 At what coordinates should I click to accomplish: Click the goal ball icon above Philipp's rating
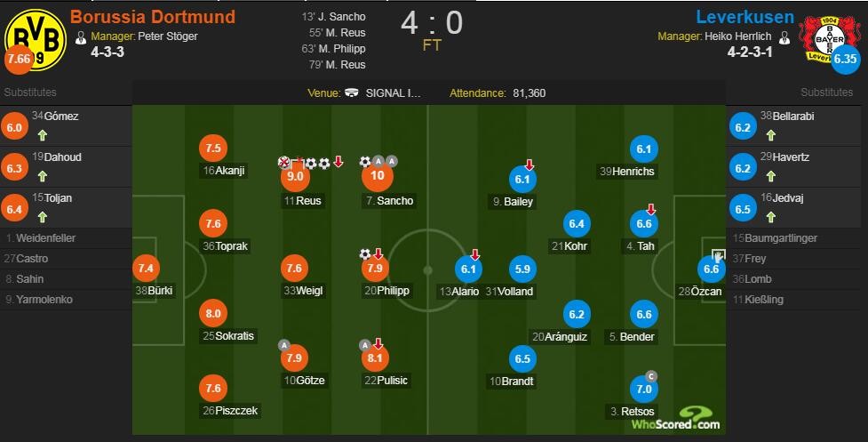[x=365, y=254]
